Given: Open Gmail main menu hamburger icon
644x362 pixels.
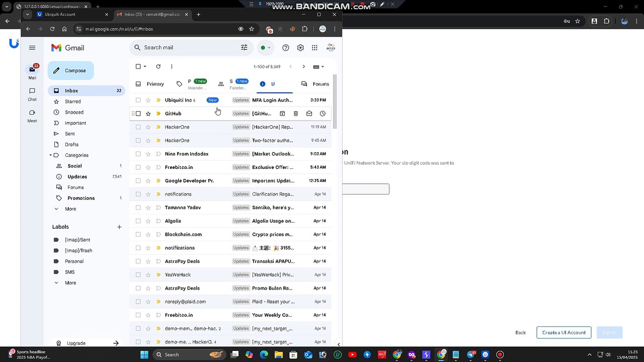Looking at the screenshot, I should tap(32, 48).
